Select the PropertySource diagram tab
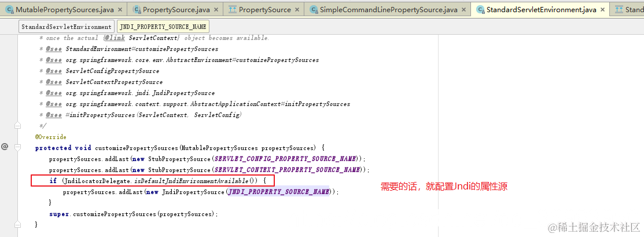The width and height of the screenshot is (644, 237). [x=264, y=9]
